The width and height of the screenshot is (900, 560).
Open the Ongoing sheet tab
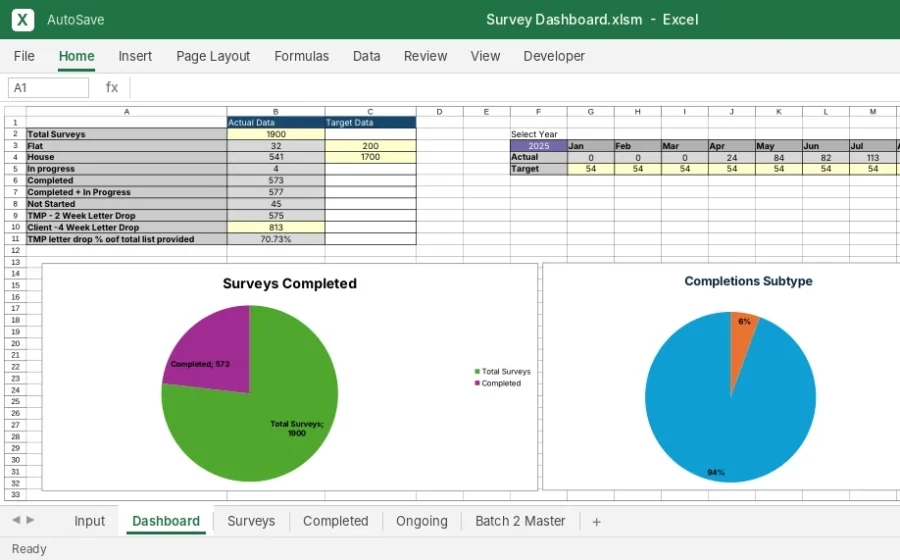tap(422, 521)
